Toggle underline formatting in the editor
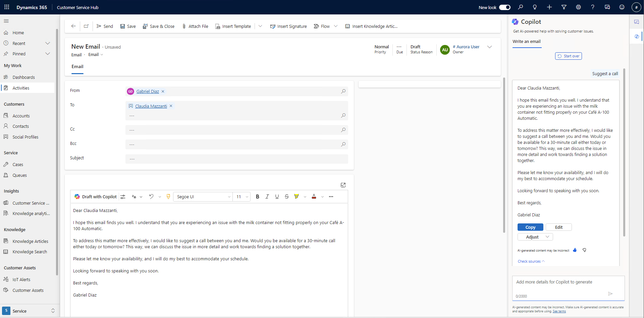 (x=277, y=197)
